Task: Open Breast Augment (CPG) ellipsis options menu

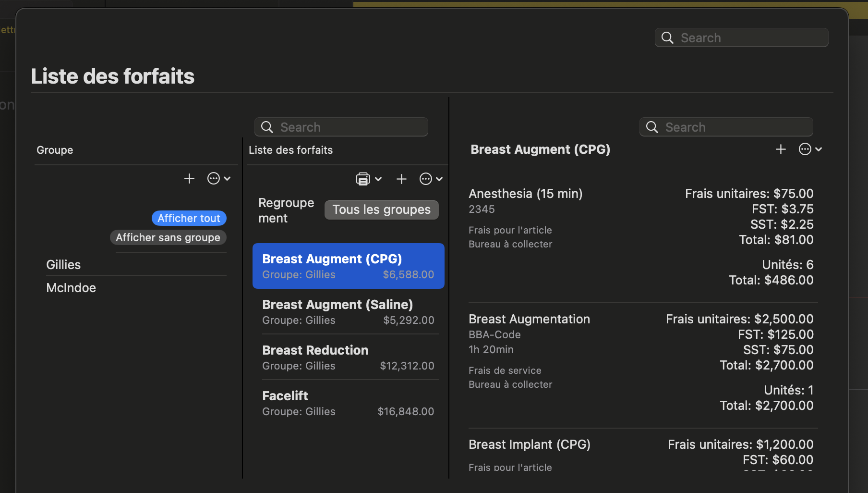Action: coord(810,149)
